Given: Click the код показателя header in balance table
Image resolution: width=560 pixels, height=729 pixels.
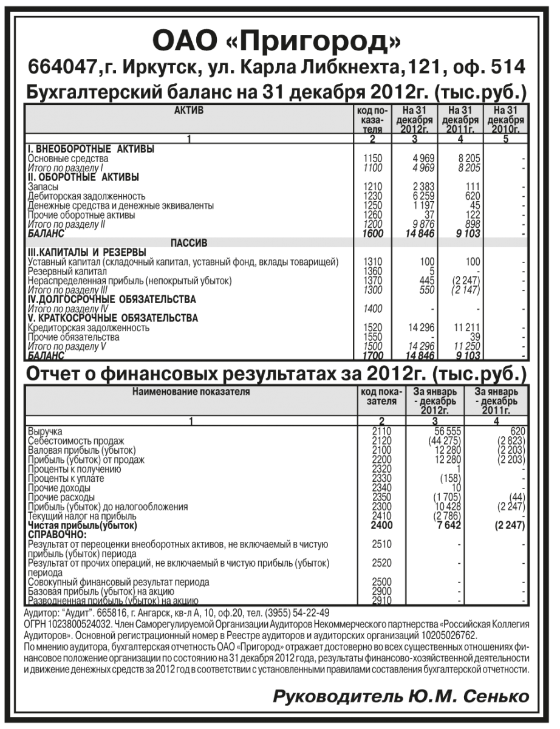Looking at the screenshot, I should [372, 120].
